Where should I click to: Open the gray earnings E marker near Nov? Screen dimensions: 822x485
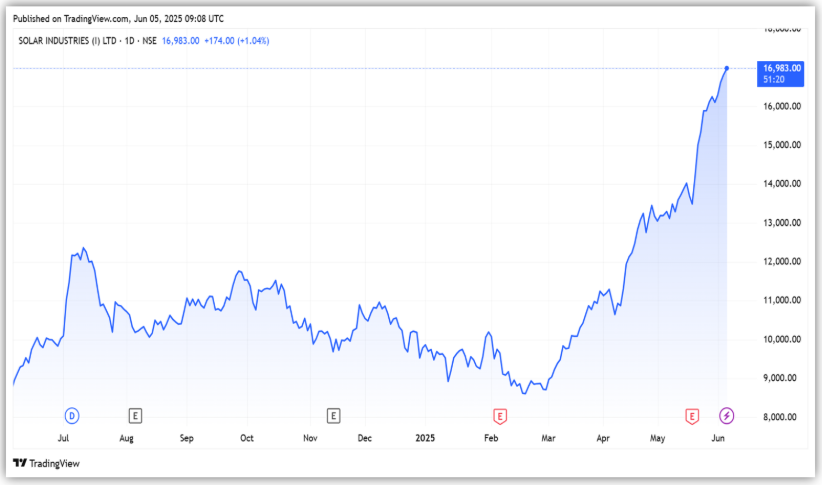click(x=333, y=415)
